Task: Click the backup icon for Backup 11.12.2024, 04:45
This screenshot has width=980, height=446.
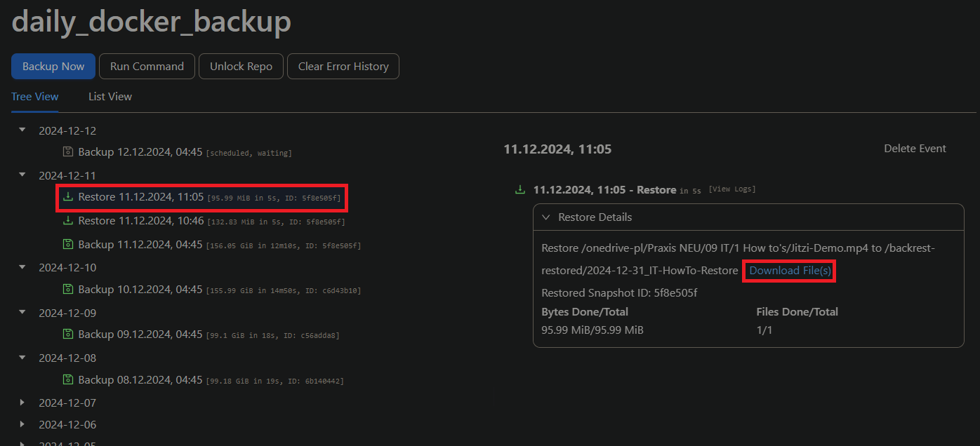Action: tap(68, 245)
